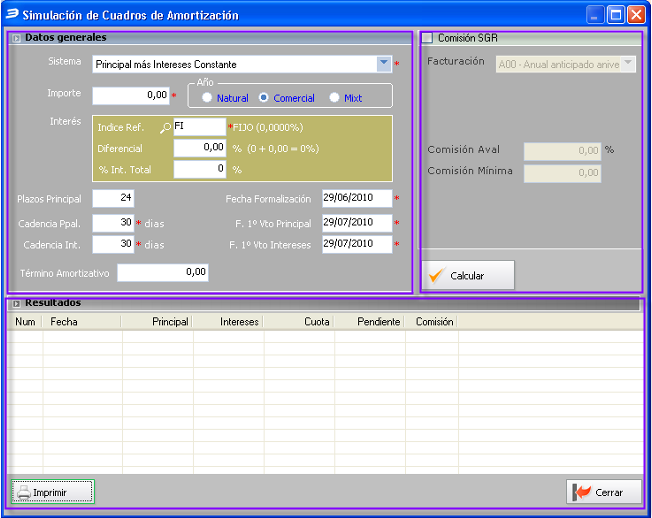Enable the Comisión SGR checkbox

(x=428, y=39)
